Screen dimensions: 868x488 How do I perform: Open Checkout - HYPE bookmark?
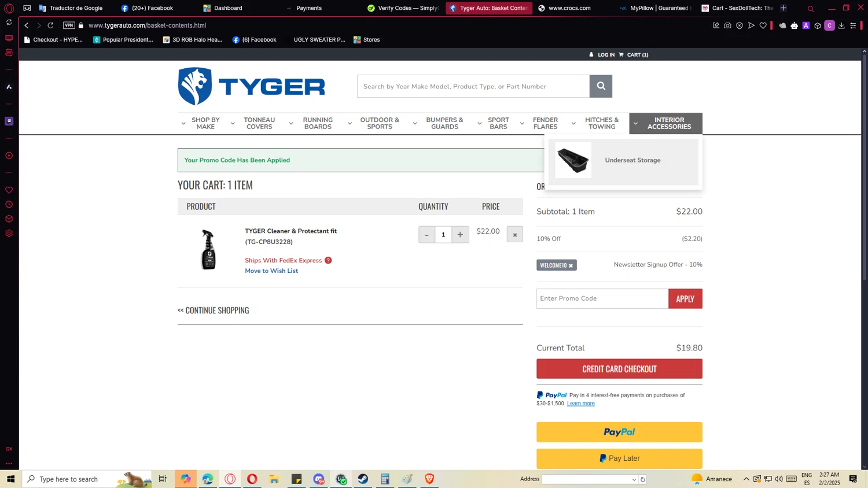click(x=53, y=40)
